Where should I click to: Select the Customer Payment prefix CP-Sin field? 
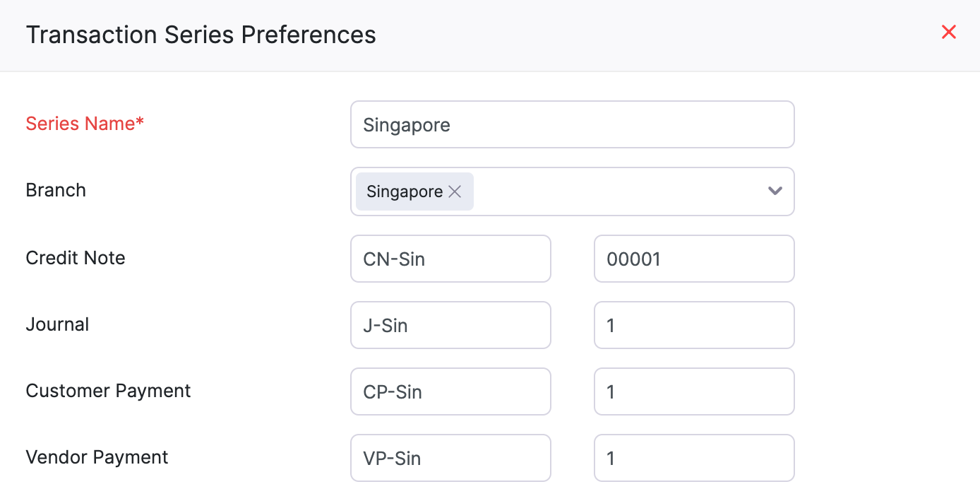[x=450, y=391]
